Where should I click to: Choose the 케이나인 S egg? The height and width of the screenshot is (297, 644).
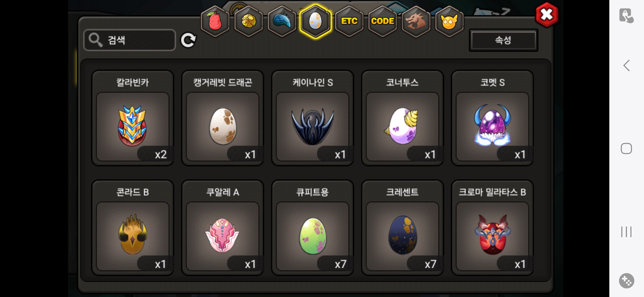pyautogui.click(x=313, y=118)
